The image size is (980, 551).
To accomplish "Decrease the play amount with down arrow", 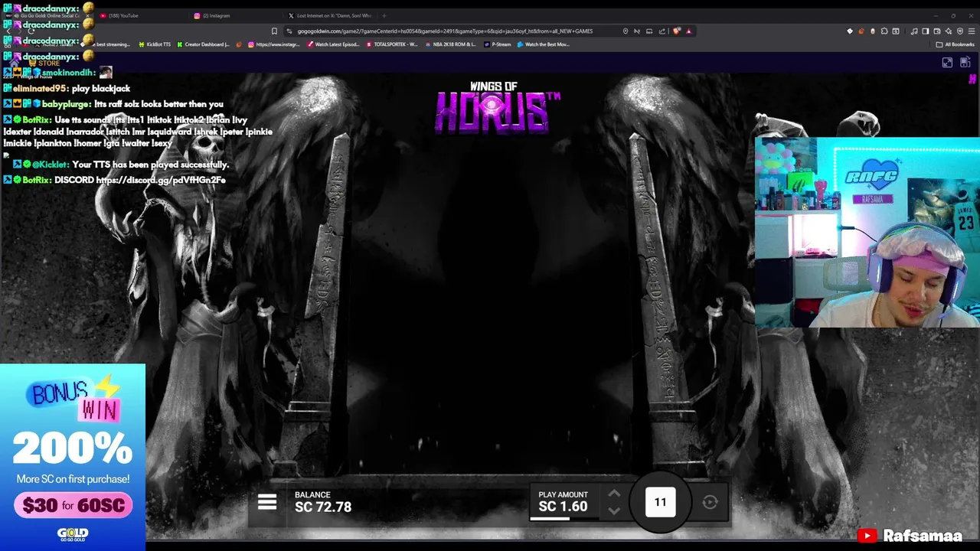I will pyautogui.click(x=614, y=511).
